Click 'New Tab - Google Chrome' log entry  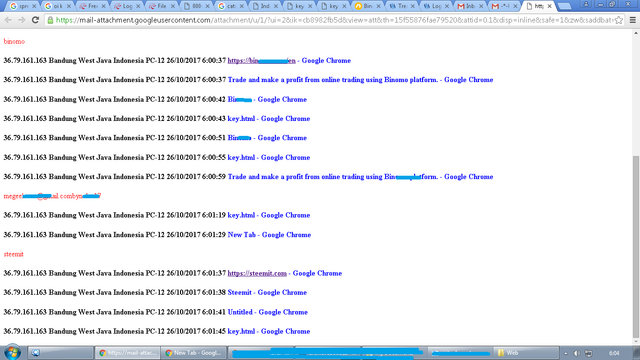click(x=269, y=235)
